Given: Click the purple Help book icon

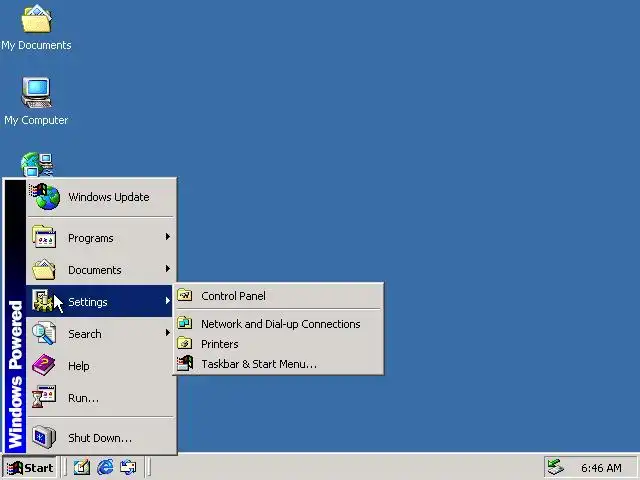Looking at the screenshot, I should coord(44,365).
